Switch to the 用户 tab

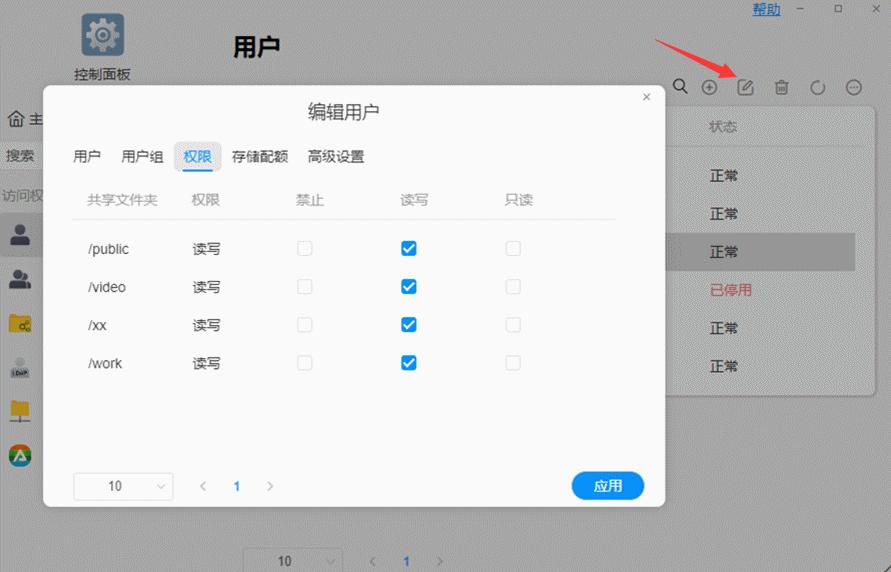87,156
